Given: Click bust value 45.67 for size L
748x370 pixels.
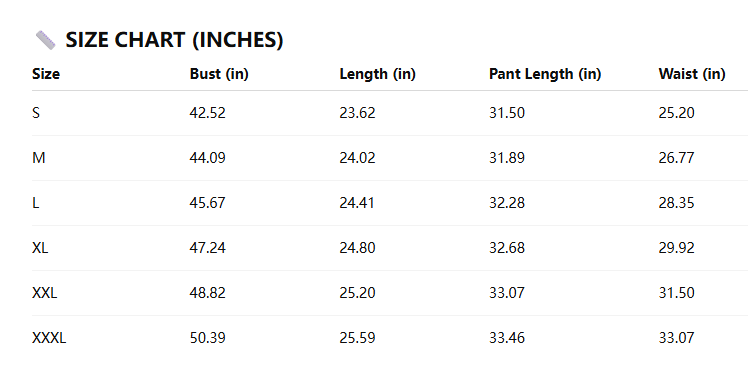Looking at the screenshot, I should (x=208, y=203).
